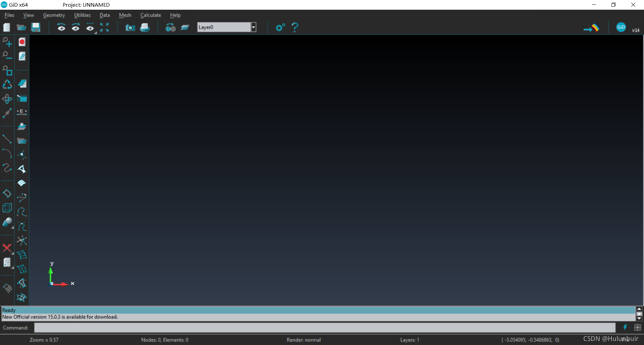644x345 pixels.
Task: Click the red record macro icon
Action: click(x=22, y=42)
